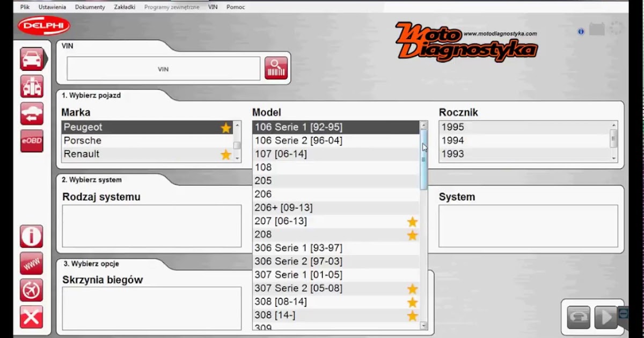Open the VIN menu
This screenshot has height=338, width=644.
tap(213, 7)
